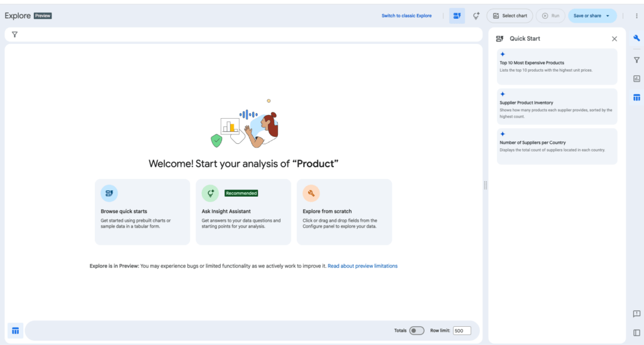Click the sparkle icon on Suppliers per Country card
This screenshot has height=345, width=644.
(x=502, y=134)
